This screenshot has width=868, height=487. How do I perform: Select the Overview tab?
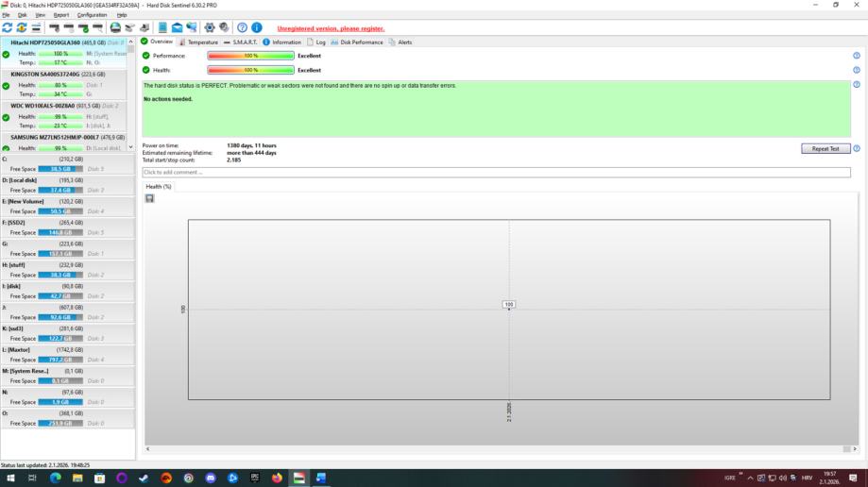click(x=157, y=42)
